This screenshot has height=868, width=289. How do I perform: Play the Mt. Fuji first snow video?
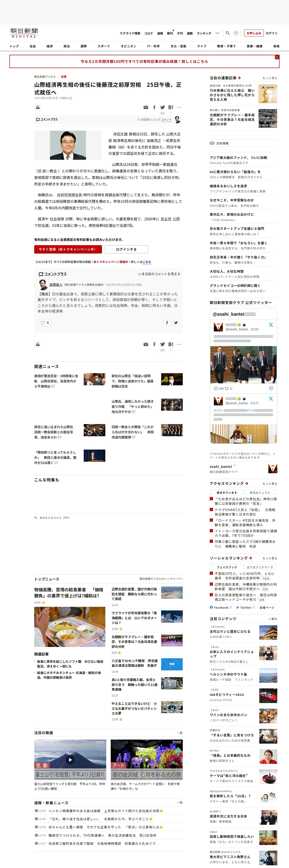click(x=70, y=759)
